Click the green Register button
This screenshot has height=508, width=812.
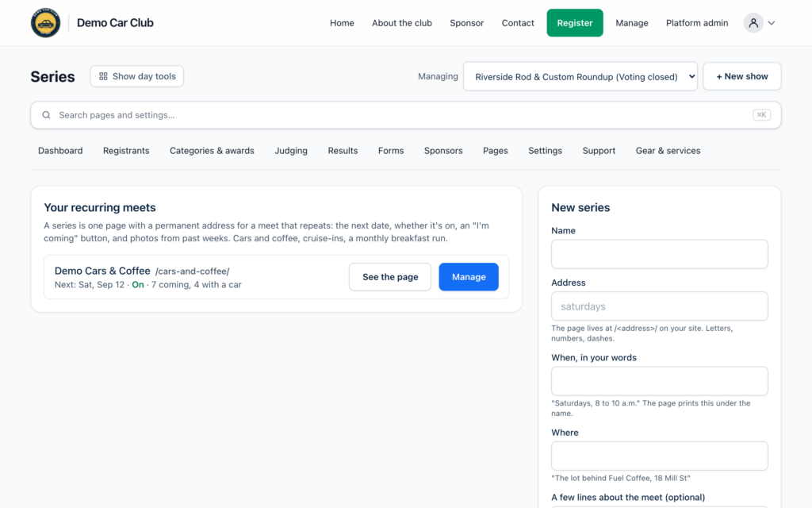click(x=575, y=23)
